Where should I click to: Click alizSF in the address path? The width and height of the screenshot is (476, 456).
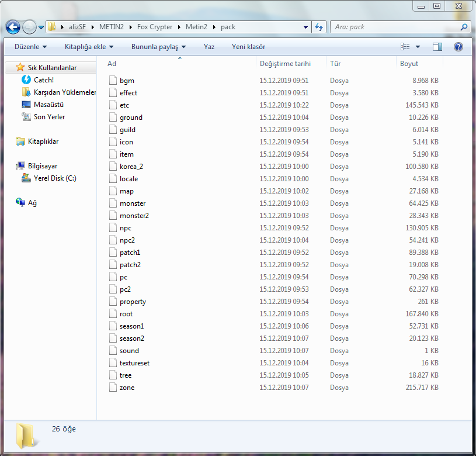[x=77, y=27]
